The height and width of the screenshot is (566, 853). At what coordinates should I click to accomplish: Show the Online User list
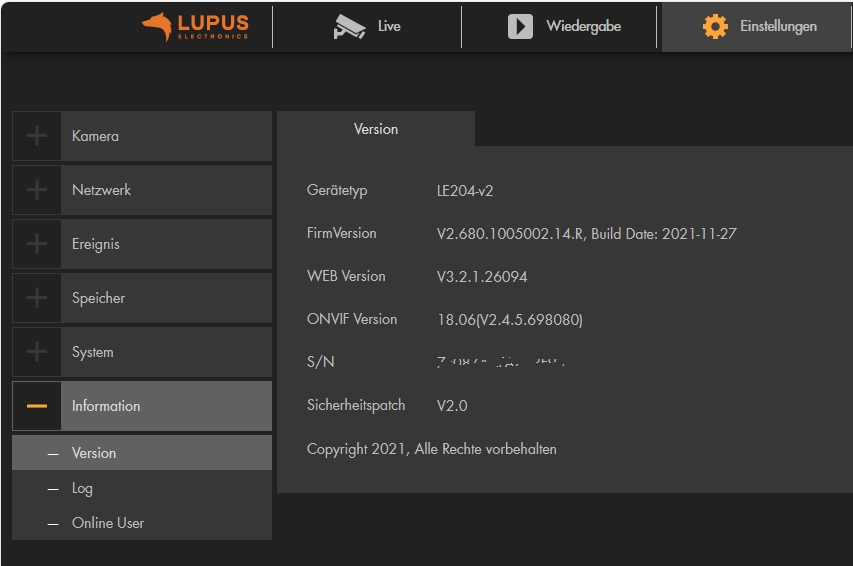108,523
